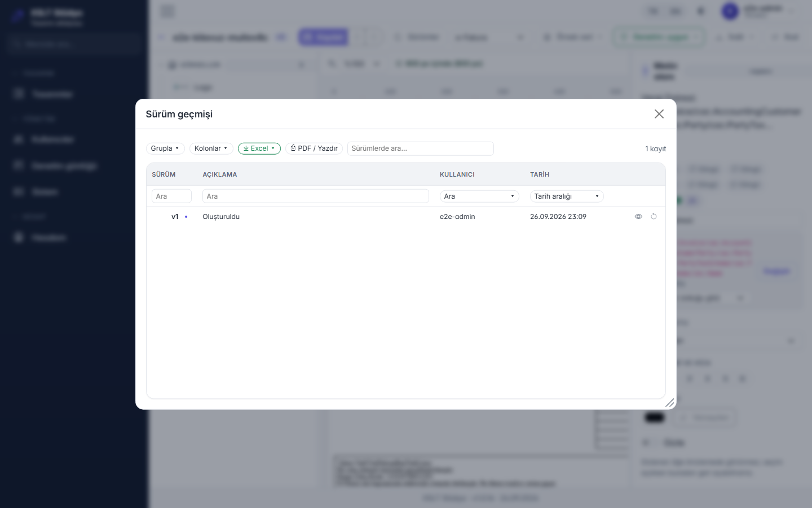Click the Açıklama column filter box
This screenshot has height=508, width=812.
pyautogui.click(x=316, y=196)
